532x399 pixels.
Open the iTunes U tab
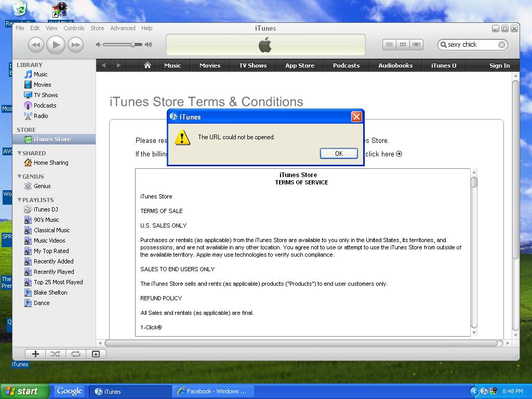tap(444, 65)
